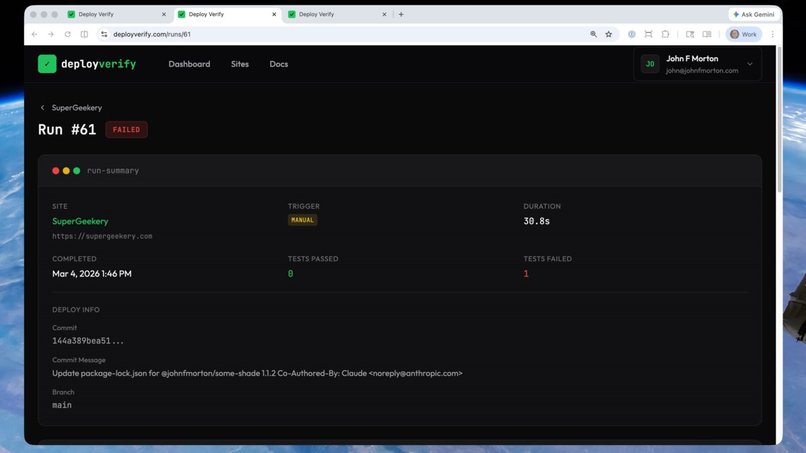Screen dimensions: 806x453
Task: Click the completed date Mar 4, 2026 1:46 PM
Action: [92, 274]
